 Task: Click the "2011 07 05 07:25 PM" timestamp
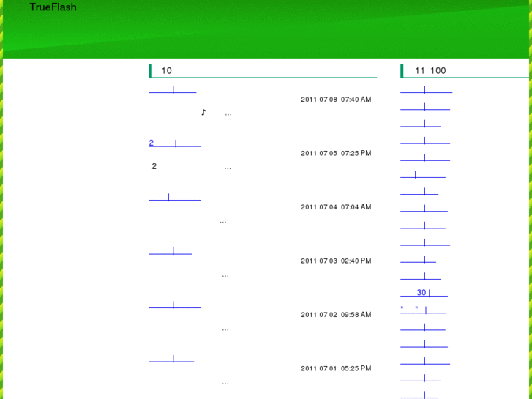tap(336, 153)
